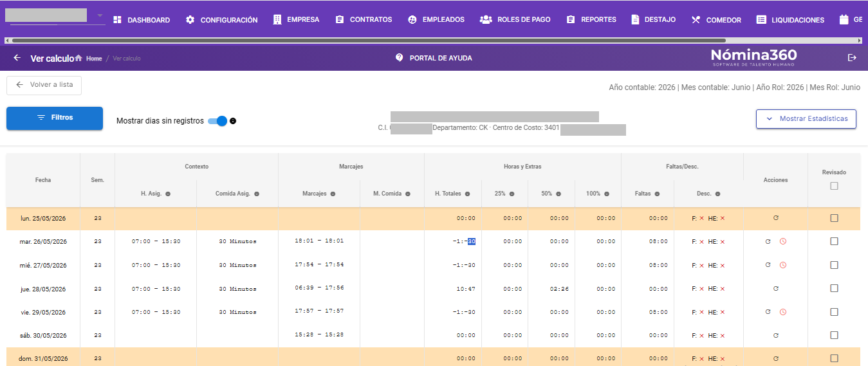
Task: Click the 17:57 - 17:57 marcajes cell
Action: point(319,311)
